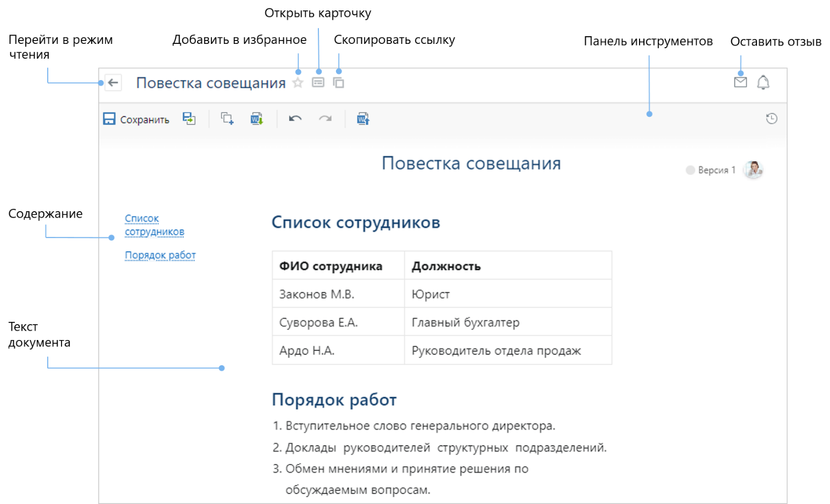The width and height of the screenshot is (830, 504).
Task: Click the table cell Суворова Е.А.
Action: (x=318, y=322)
